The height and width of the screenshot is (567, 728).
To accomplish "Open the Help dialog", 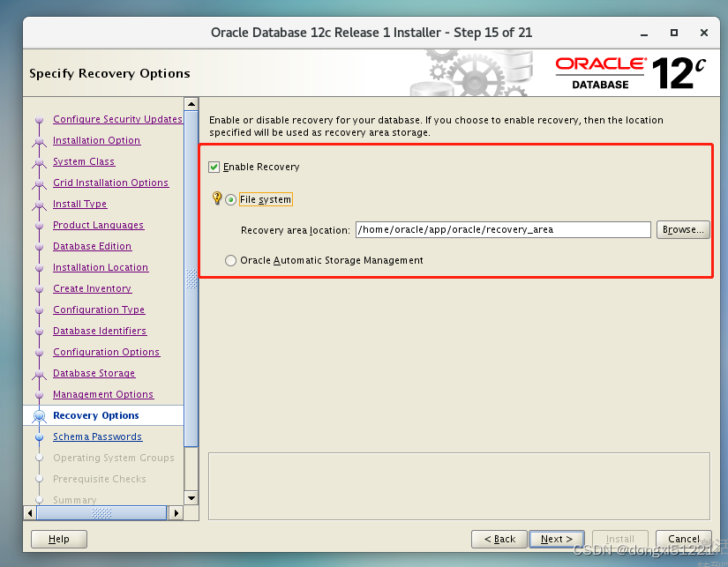I will coord(58,539).
